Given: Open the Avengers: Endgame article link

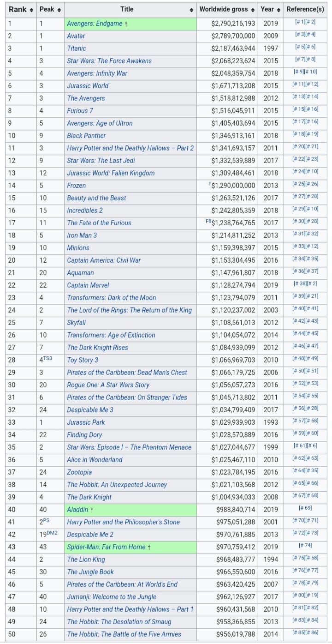Looking at the screenshot, I should click(95, 24).
